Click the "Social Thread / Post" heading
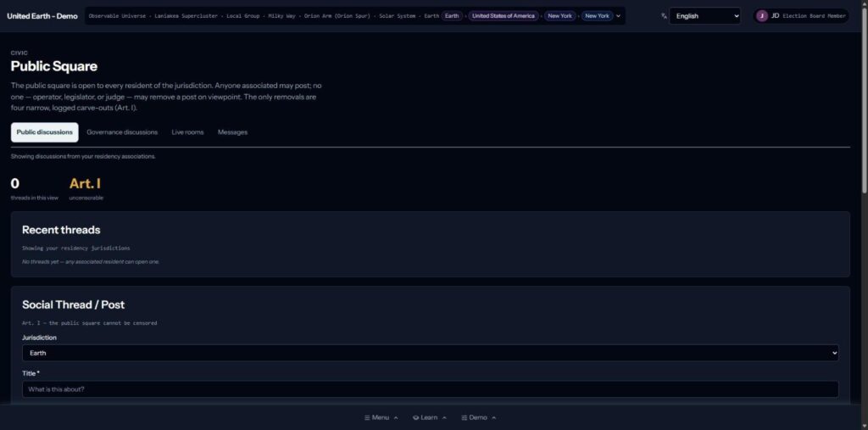 pyautogui.click(x=73, y=304)
